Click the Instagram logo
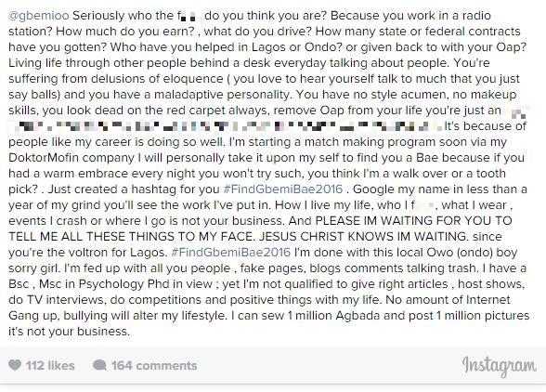This screenshot has height=392, width=546. (x=499, y=366)
